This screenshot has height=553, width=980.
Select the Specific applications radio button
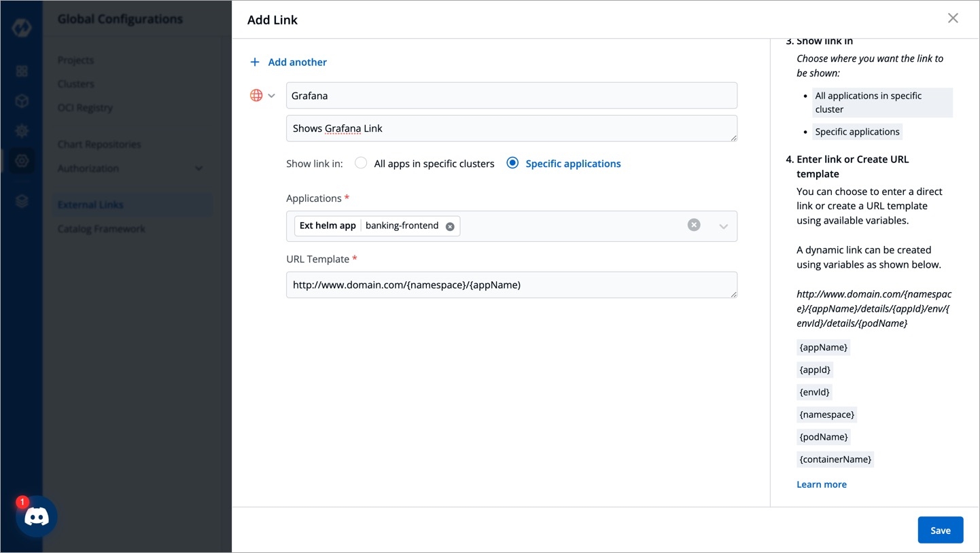(512, 163)
